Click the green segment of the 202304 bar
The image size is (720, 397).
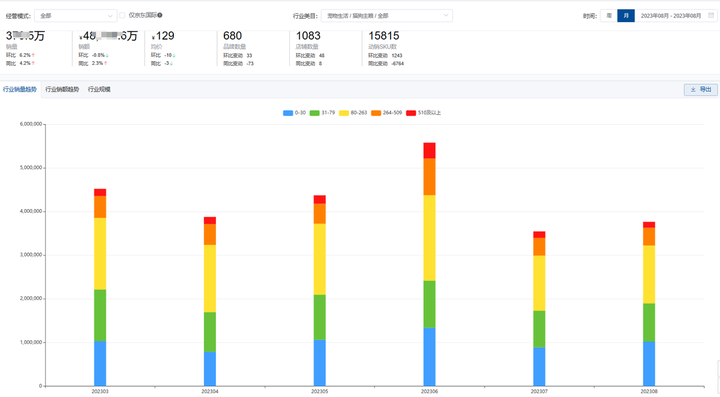tap(210, 332)
